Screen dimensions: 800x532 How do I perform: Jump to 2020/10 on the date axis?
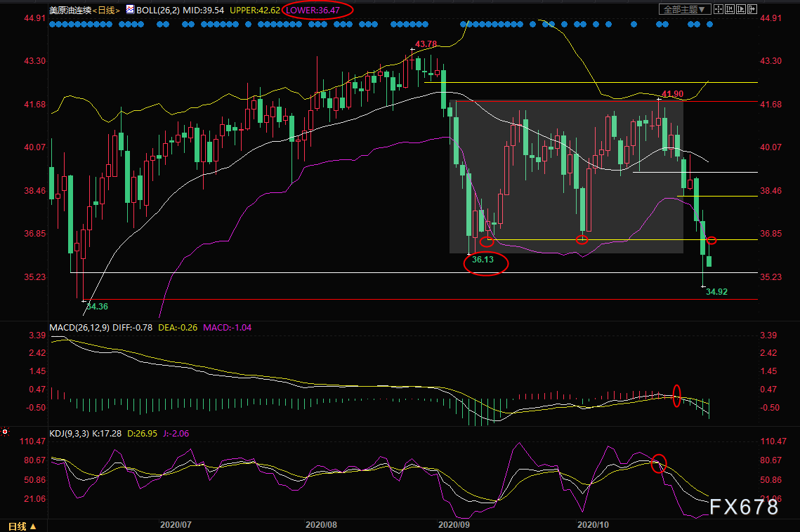coord(593,524)
